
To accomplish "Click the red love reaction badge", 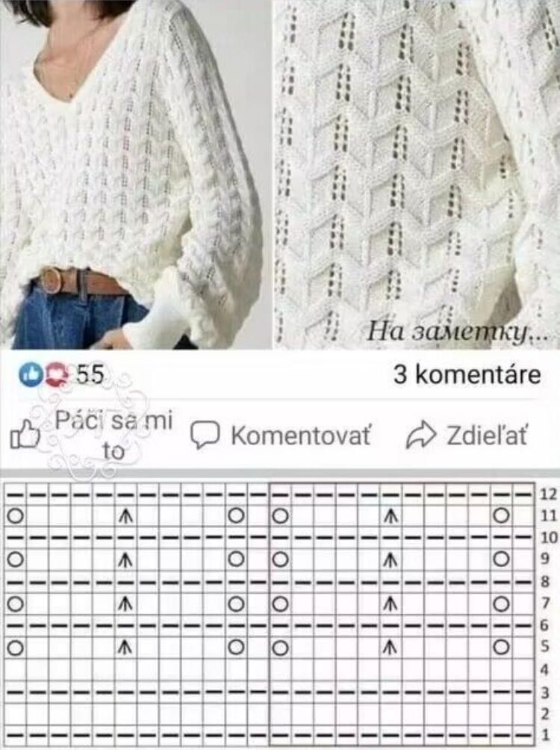I will [x=57, y=374].
